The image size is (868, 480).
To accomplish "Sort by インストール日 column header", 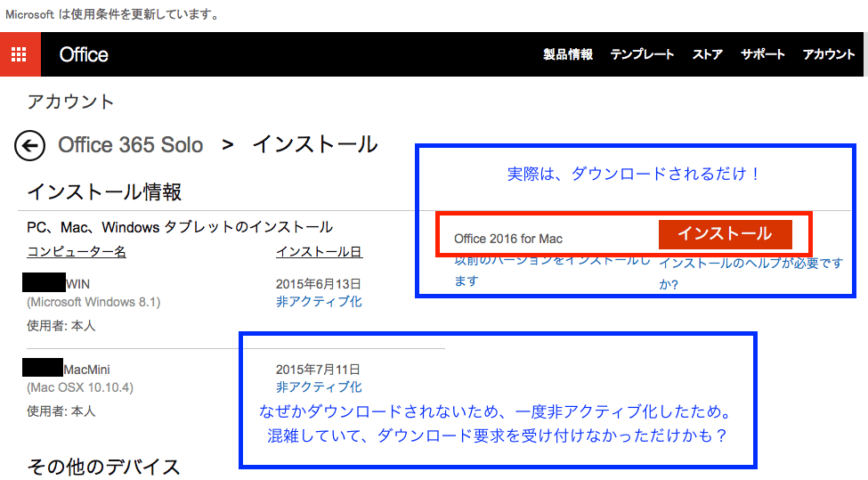I will (319, 252).
